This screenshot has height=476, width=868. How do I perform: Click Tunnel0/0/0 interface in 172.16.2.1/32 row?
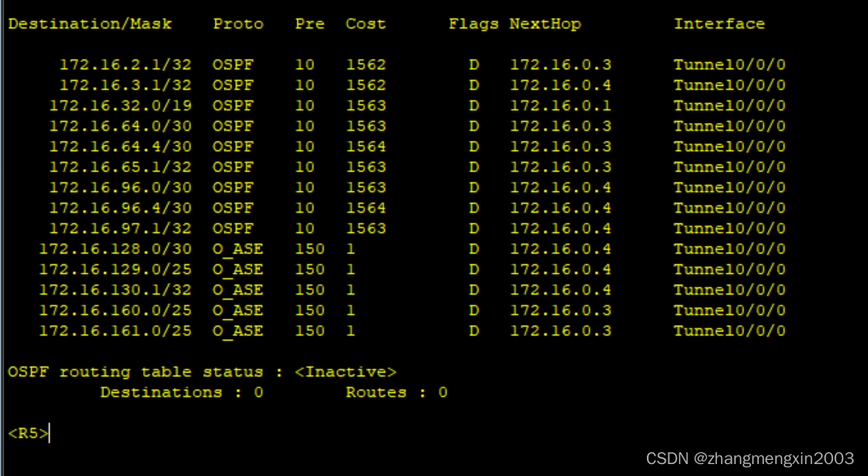point(730,65)
